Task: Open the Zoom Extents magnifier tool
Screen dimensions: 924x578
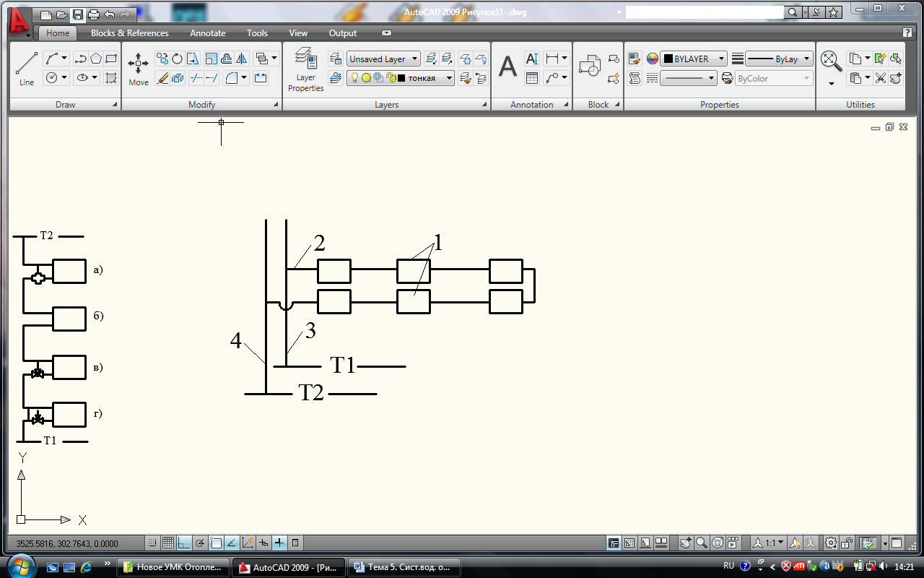Action: pos(832,61)
